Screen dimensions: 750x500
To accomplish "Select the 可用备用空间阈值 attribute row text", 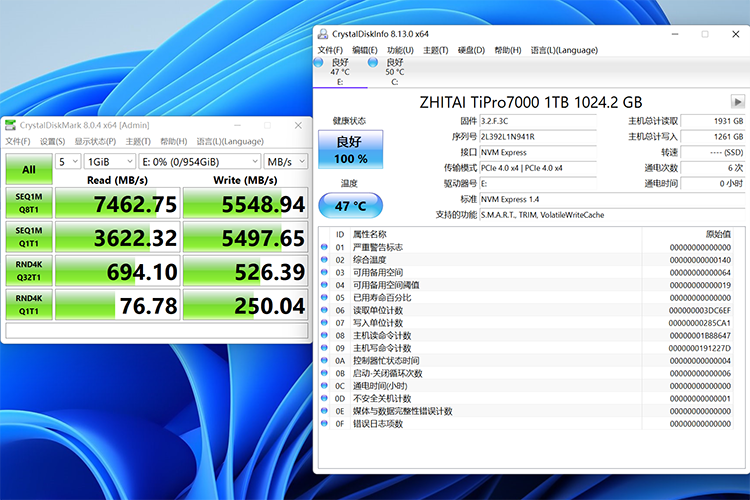I will pyautogui.click(x=386, y=285).
